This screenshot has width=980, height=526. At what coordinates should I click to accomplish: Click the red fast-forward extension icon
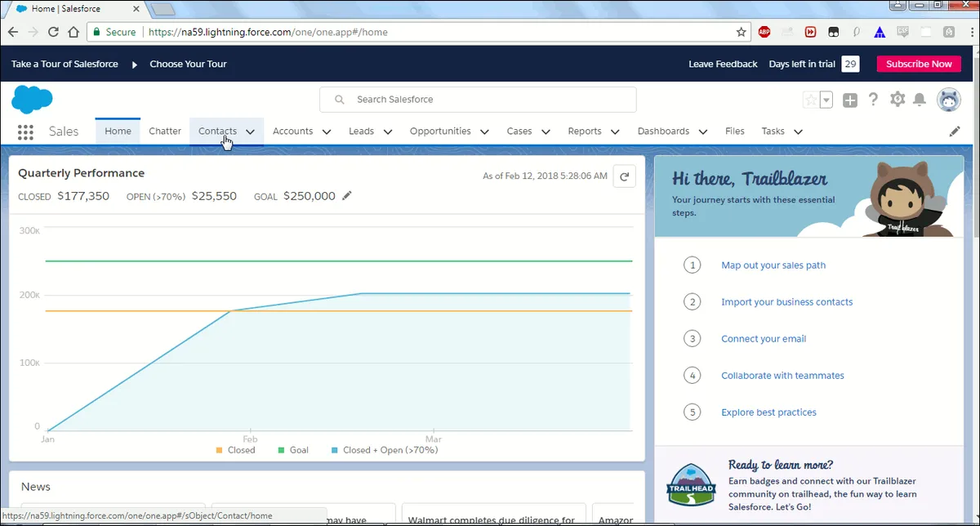pyautogui.click(x=810, y=32)
